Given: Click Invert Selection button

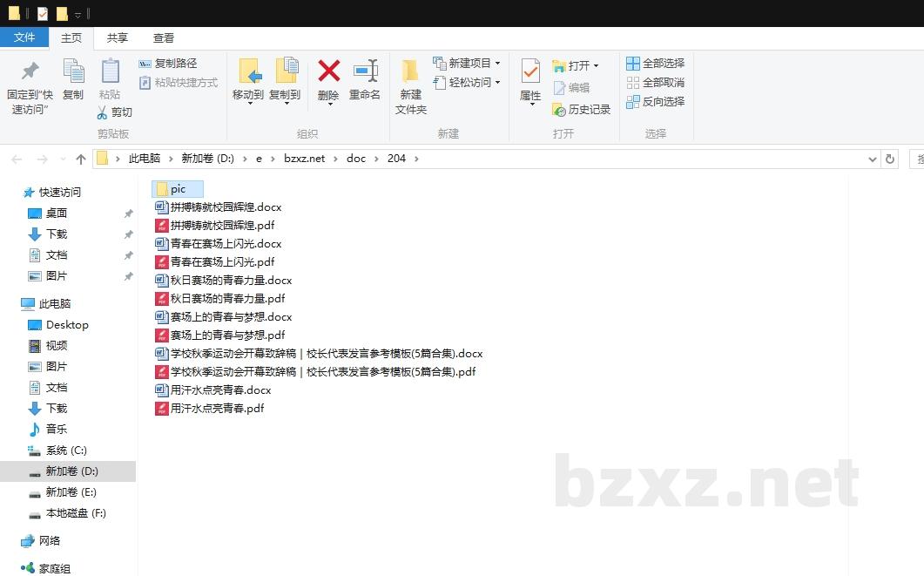Looking at the screenshot, I should 655,102.
